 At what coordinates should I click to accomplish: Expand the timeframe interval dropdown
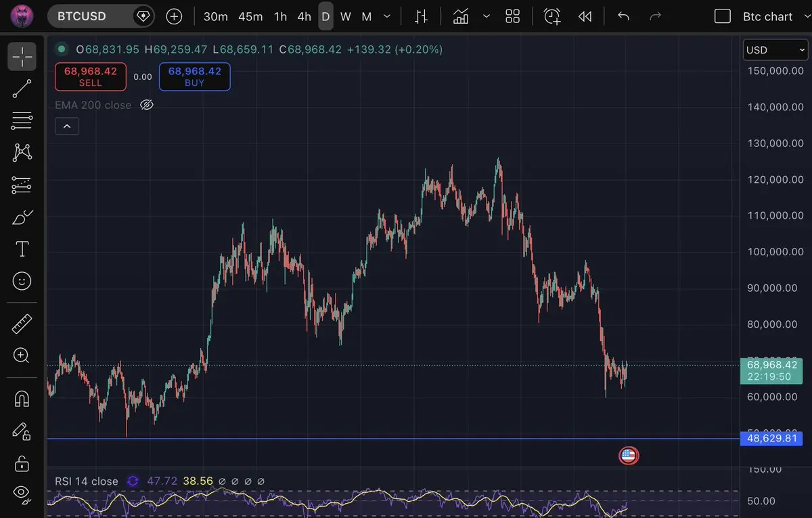point(387,16)
